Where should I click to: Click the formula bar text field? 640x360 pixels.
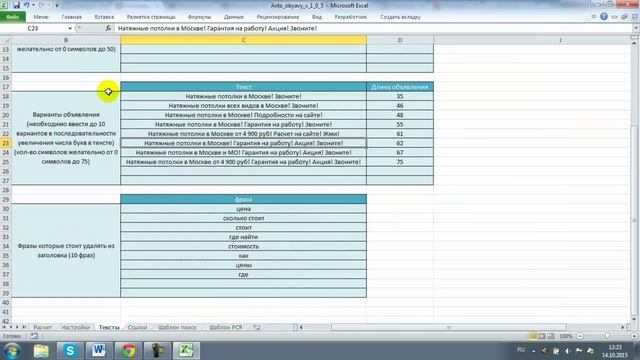coord(373,28)
